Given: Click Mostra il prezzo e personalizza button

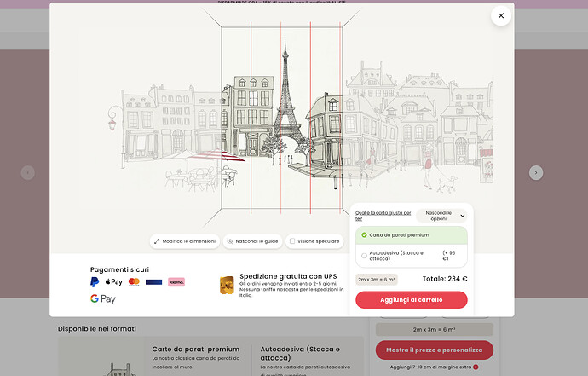Looking at the screenshot, I should (x=435, y=350).
